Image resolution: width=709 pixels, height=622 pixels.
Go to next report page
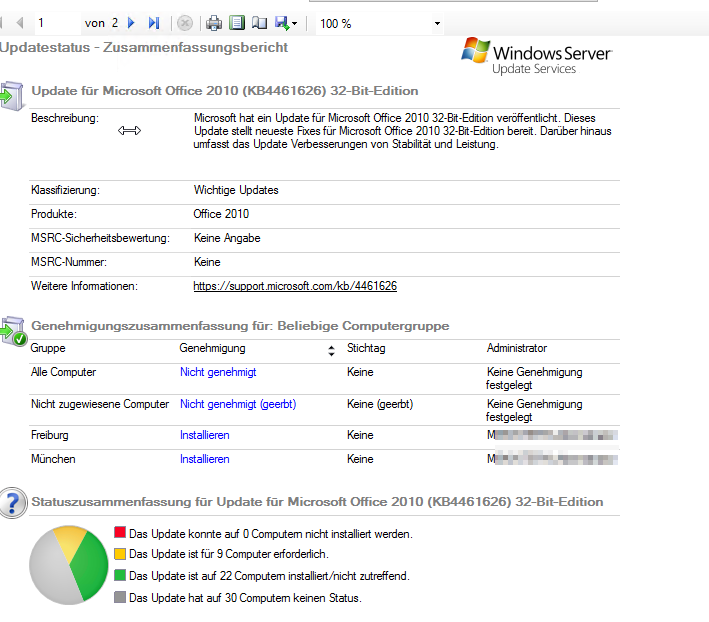coord(131,23)
